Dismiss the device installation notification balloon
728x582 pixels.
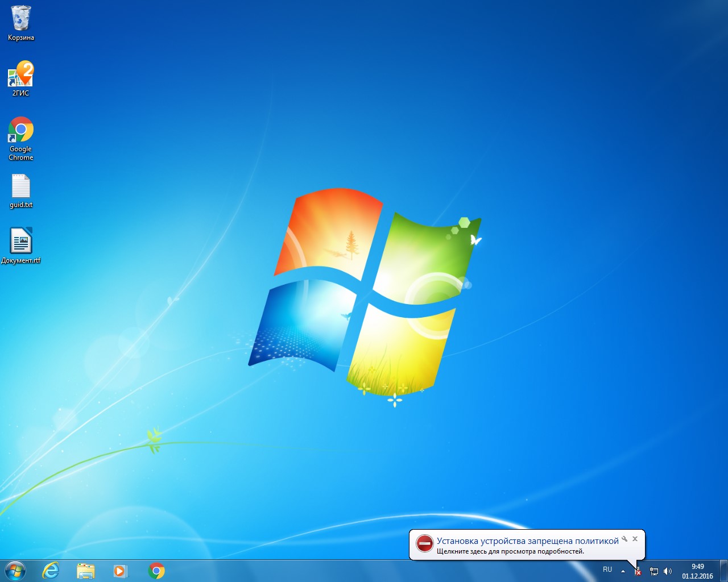tap(635, 539)
